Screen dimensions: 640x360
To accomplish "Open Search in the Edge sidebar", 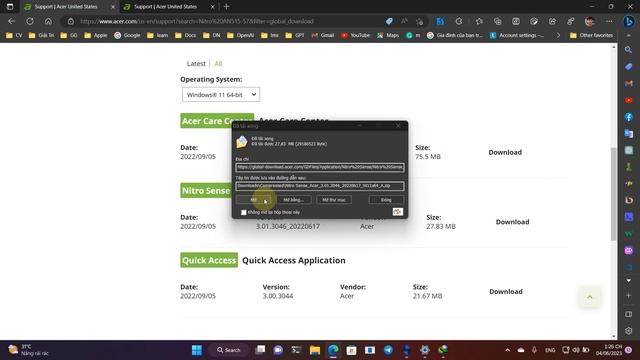I will coord(629,50).
